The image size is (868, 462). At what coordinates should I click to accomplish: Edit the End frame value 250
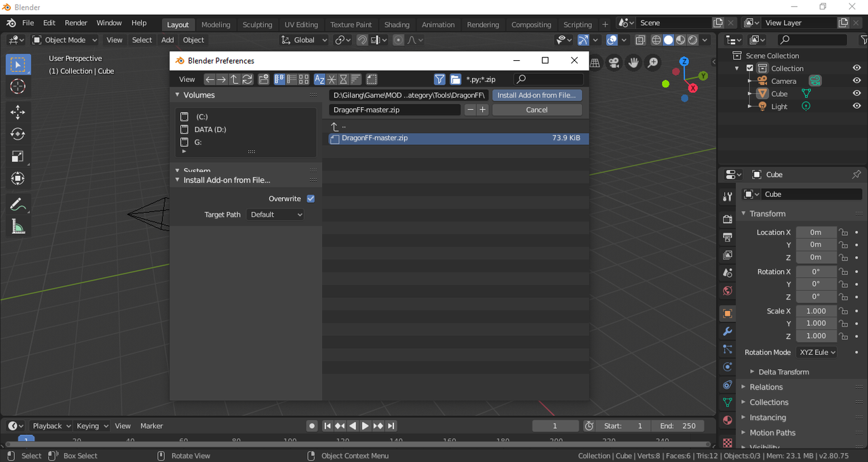[x=676, y=426]
